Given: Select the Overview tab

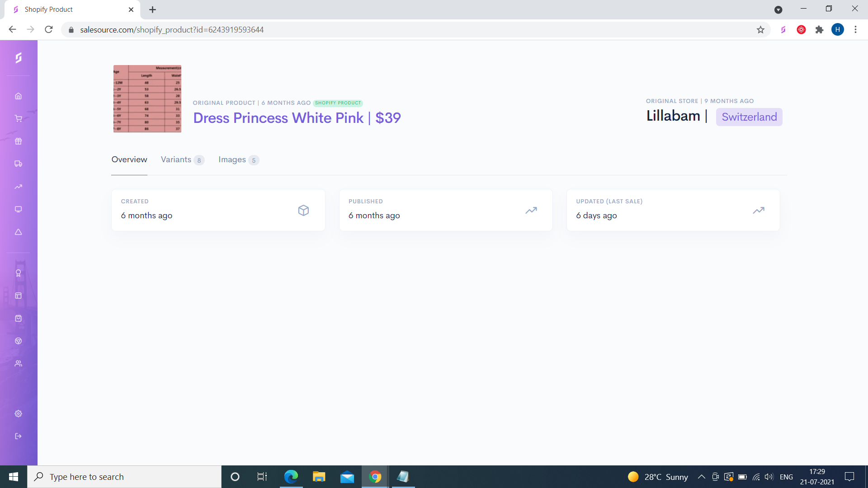Looking at the screenshot, I should pos(129,160).
